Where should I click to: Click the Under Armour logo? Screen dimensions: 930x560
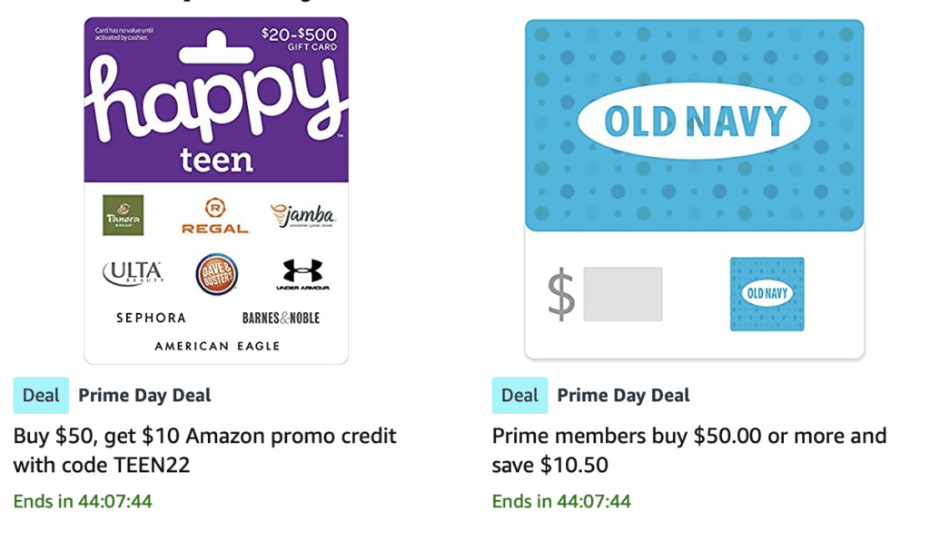point(302,274)
